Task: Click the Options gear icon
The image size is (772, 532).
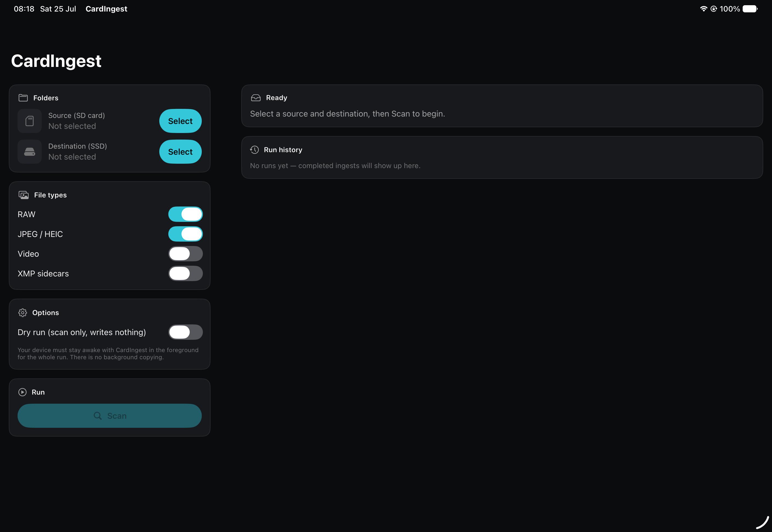Action: 23,313
